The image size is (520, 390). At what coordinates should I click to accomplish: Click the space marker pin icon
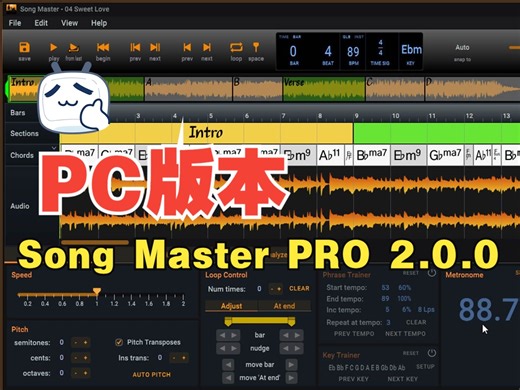point(256,47)
